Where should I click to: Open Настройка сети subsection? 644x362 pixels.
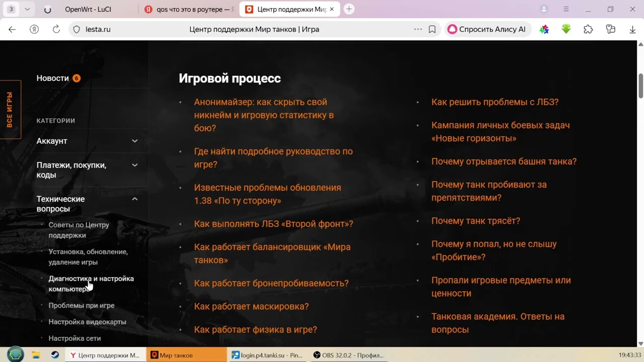74,338
